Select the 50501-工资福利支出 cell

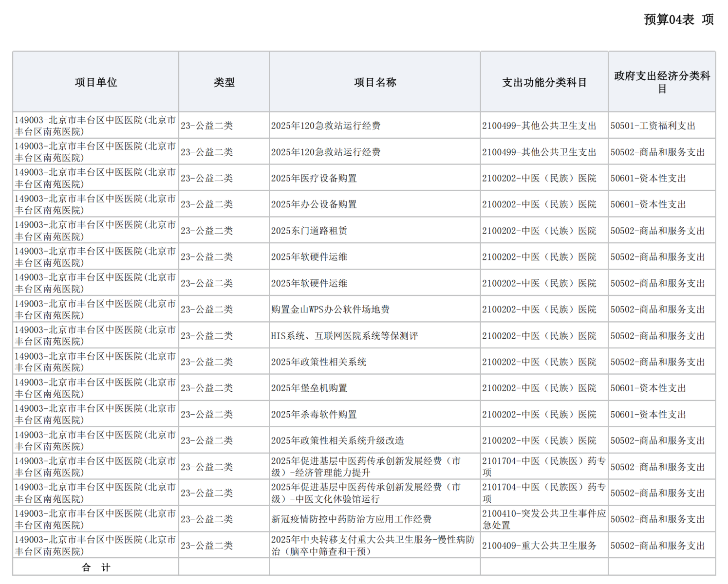coord(653,126)
